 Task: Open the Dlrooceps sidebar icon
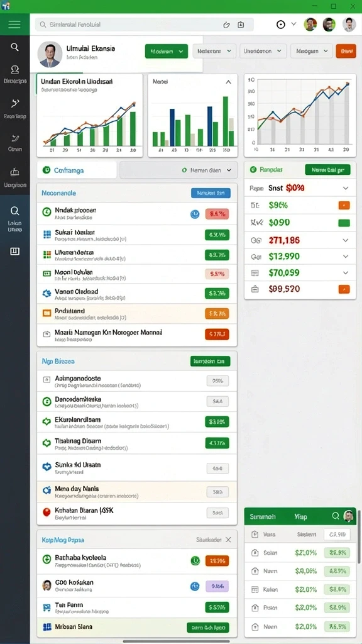tap(15, 74)
